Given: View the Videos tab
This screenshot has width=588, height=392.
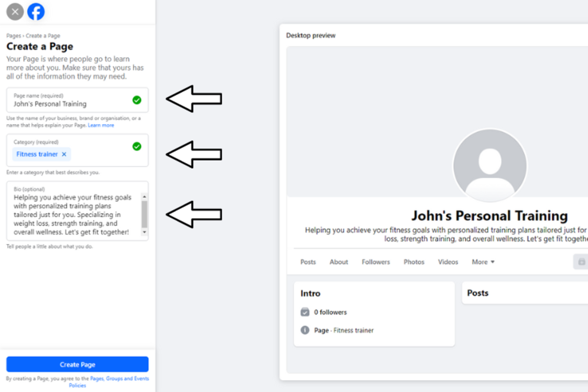Looking at the screenshot, I should click(x=448, y=262).
